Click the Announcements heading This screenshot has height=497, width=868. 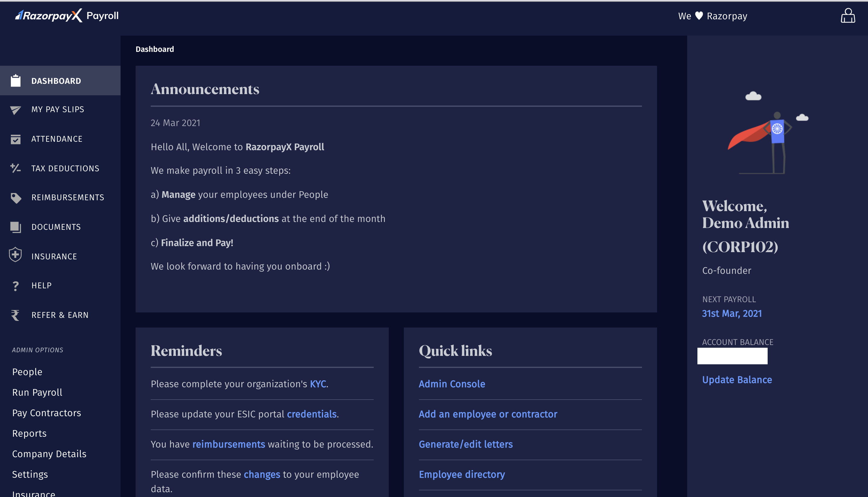(x=205, y=89)
